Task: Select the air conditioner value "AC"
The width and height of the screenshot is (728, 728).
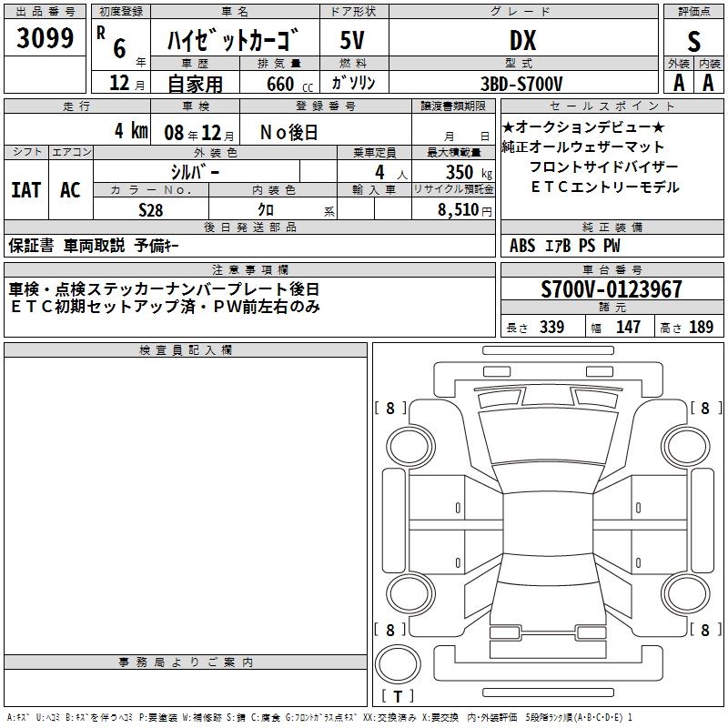Action: click(71, 190)
